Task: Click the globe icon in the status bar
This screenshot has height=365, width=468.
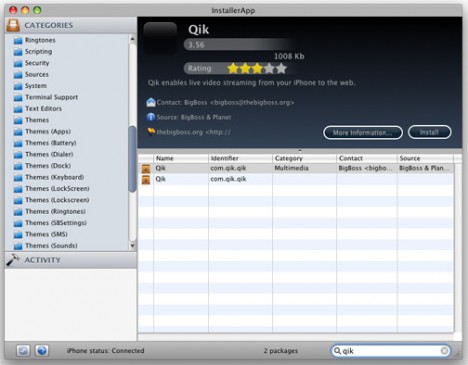Action: pos(42,351)
